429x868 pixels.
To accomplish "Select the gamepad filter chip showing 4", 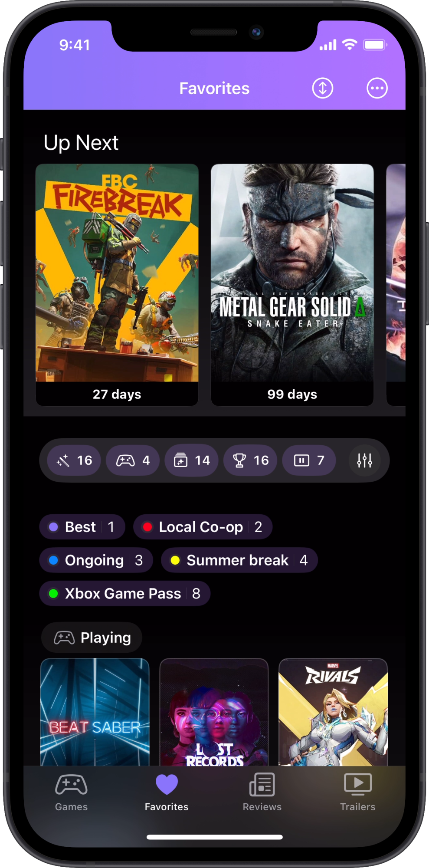I will point(133,460).
